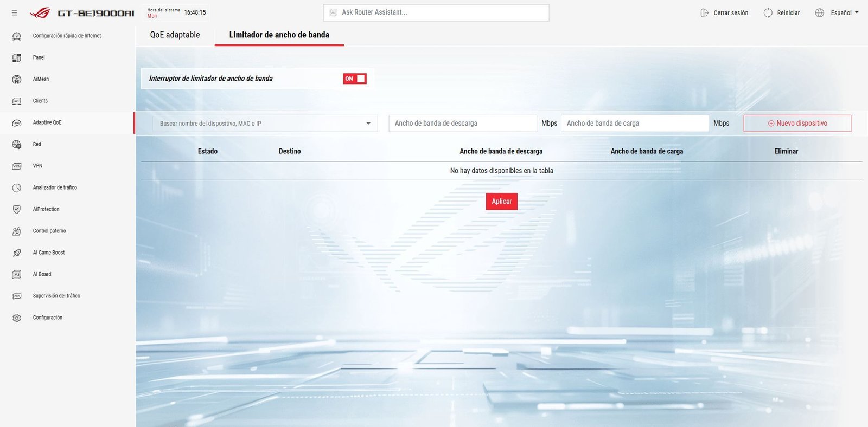Image resolution: width=868 pixels, height=427 pixels.
Task: Open AI Game Boost rocket icon
Action: point(17,253)
